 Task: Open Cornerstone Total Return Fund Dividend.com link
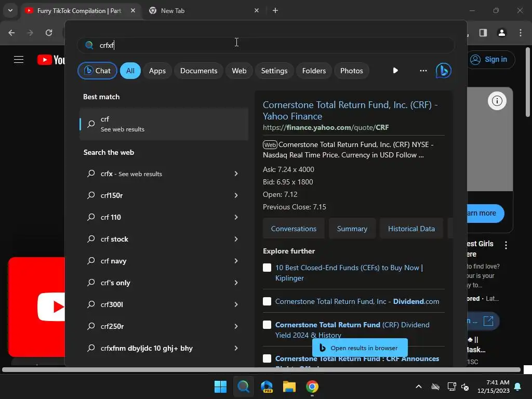pos(357,301)
